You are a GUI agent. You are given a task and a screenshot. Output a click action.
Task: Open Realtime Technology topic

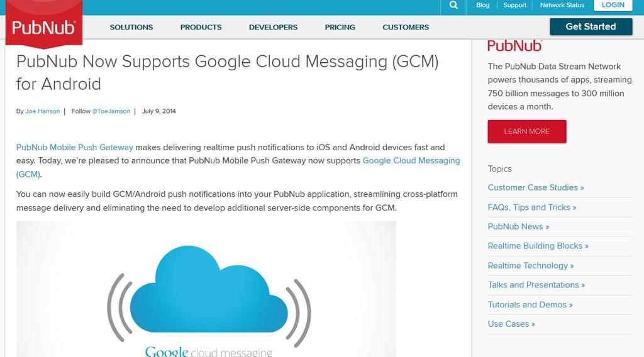(531, 265)
